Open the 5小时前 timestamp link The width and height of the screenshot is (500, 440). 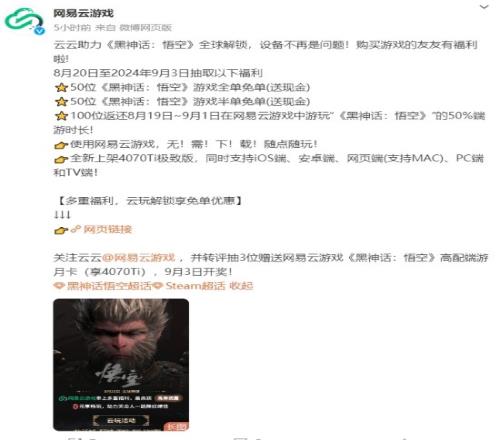(72, 28)
